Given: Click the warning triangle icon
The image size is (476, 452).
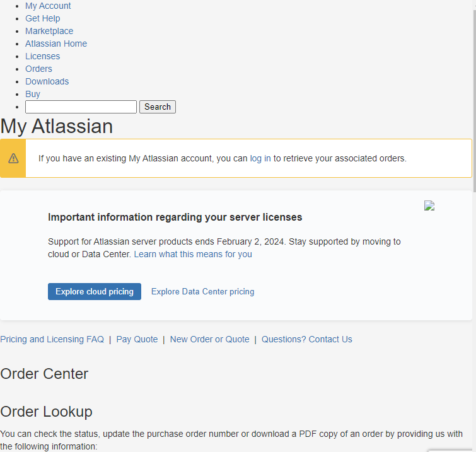Looking at the screenshot, I should click(x=13, y=158).
